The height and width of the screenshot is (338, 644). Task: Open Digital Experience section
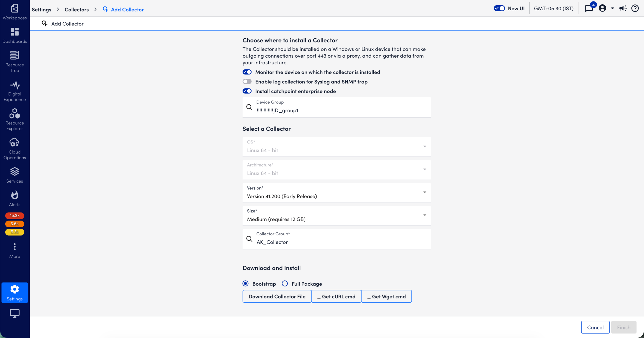pos(15,91)
